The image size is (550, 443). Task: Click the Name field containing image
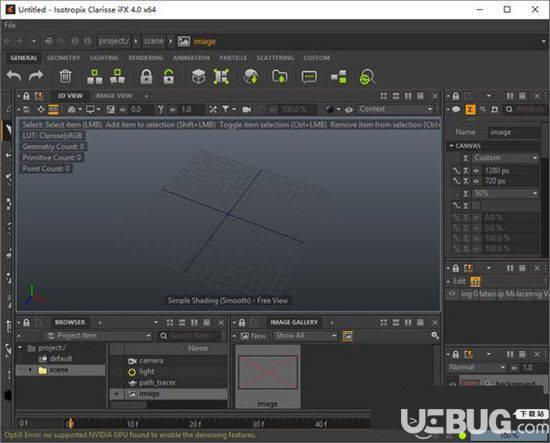514,132
